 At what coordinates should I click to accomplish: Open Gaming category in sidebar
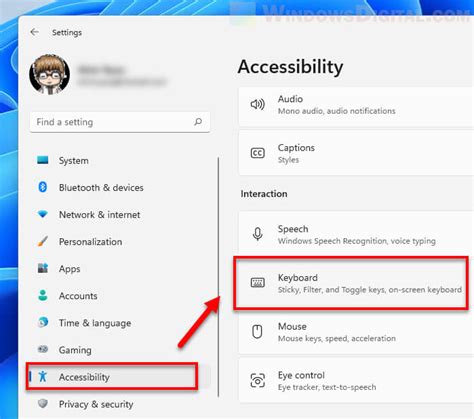coord(120,350)
